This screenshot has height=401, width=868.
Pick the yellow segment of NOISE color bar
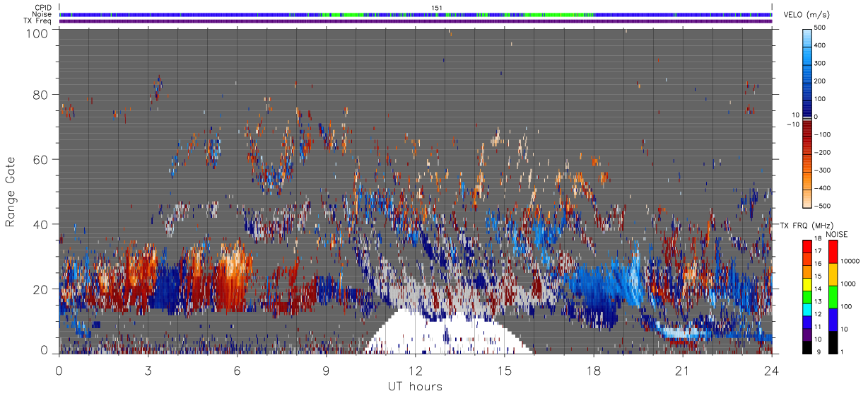pos(833,274)
